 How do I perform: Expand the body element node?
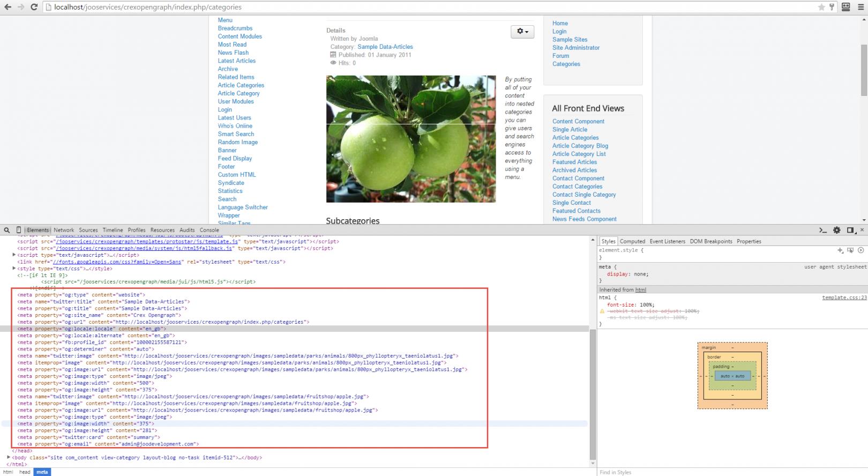[8, 457]
